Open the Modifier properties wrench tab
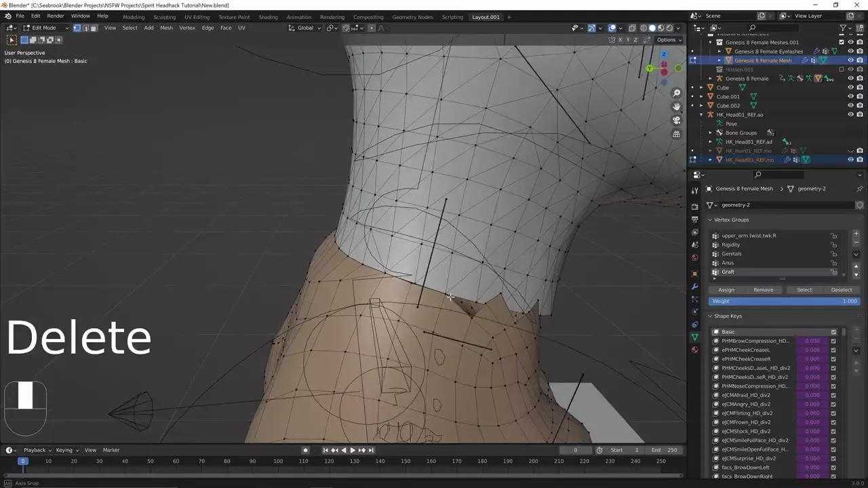Image resolution: width=868 pixels, height=488 pixels. (x=694, y=286)
